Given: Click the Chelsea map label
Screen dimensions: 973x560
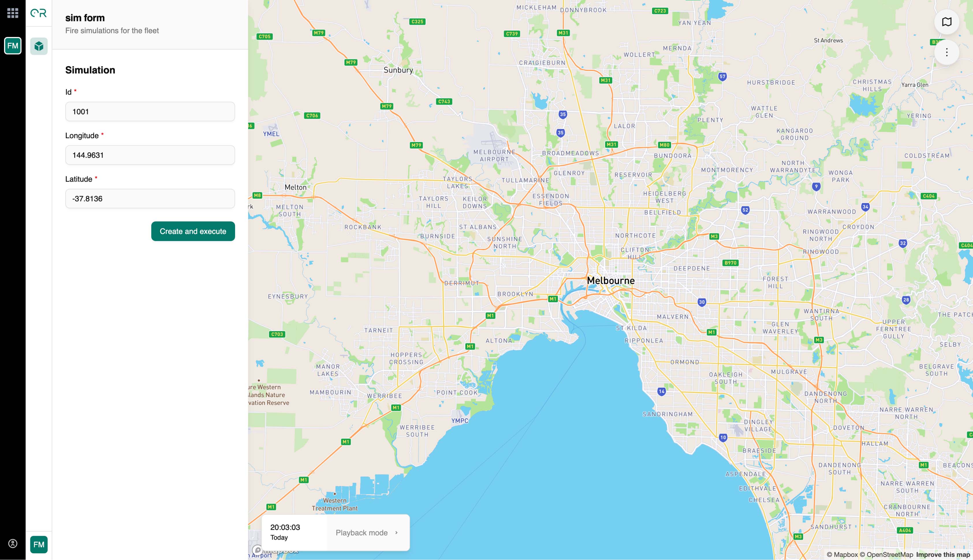Looking at the screenshot, I should pos(764,500).
